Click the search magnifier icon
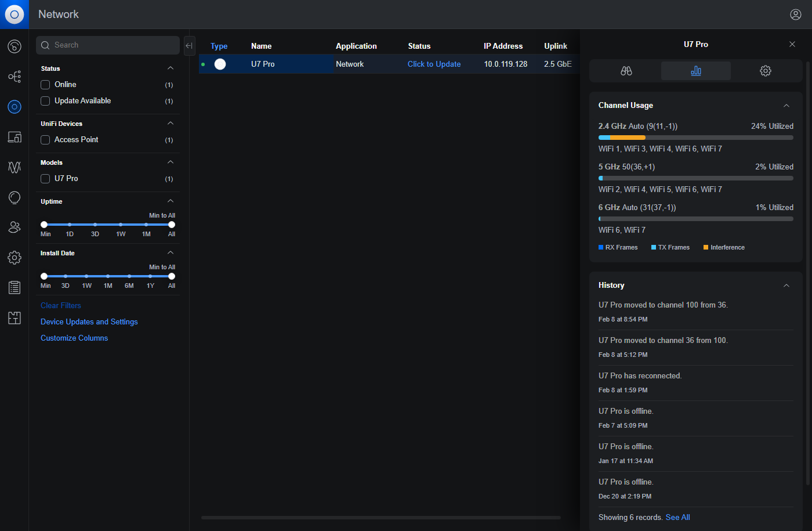This screenshot has width=812, height=531. (45, 45)
